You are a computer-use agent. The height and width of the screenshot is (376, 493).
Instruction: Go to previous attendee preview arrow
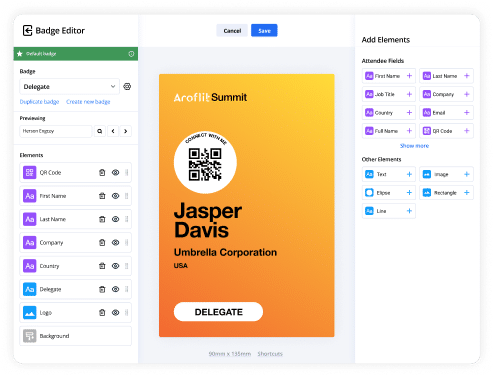(113, 131)
